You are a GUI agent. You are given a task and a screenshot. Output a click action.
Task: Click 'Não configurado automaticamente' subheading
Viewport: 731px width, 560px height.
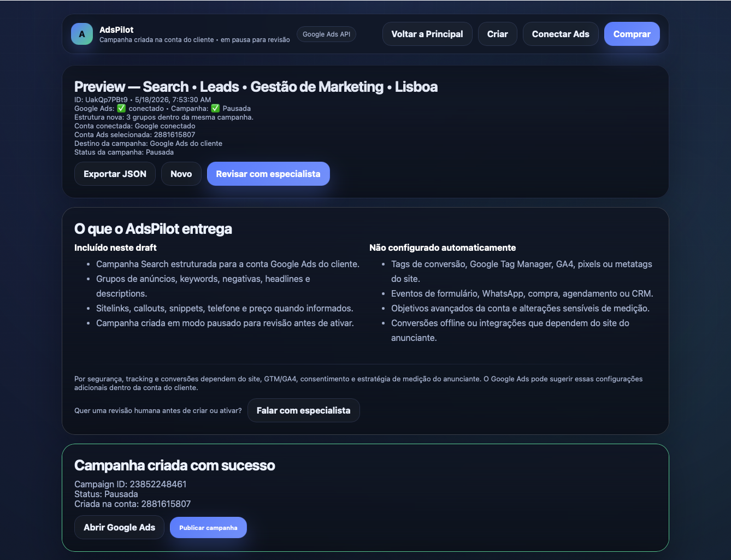(x=443, y=247)
